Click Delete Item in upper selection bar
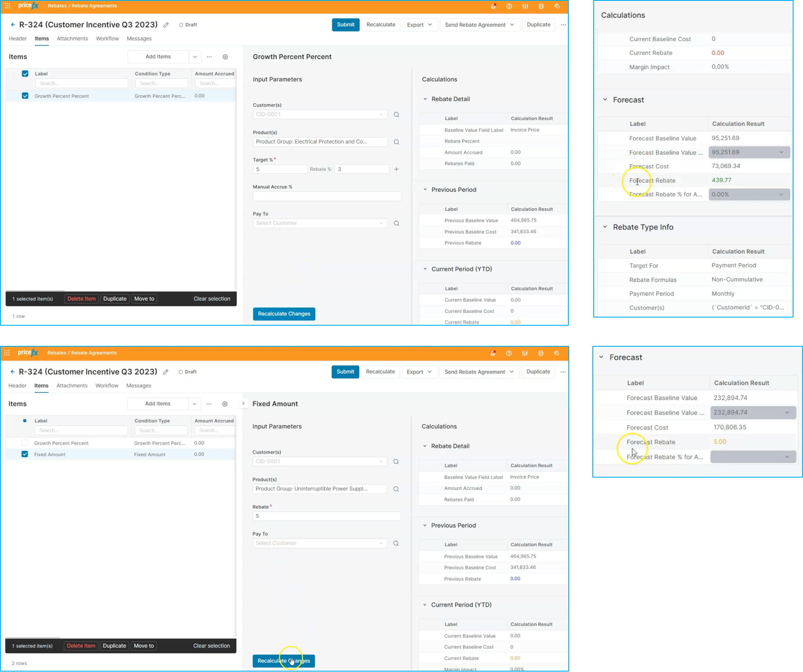The height and width of the screenshot is (672, 803). 82,299
